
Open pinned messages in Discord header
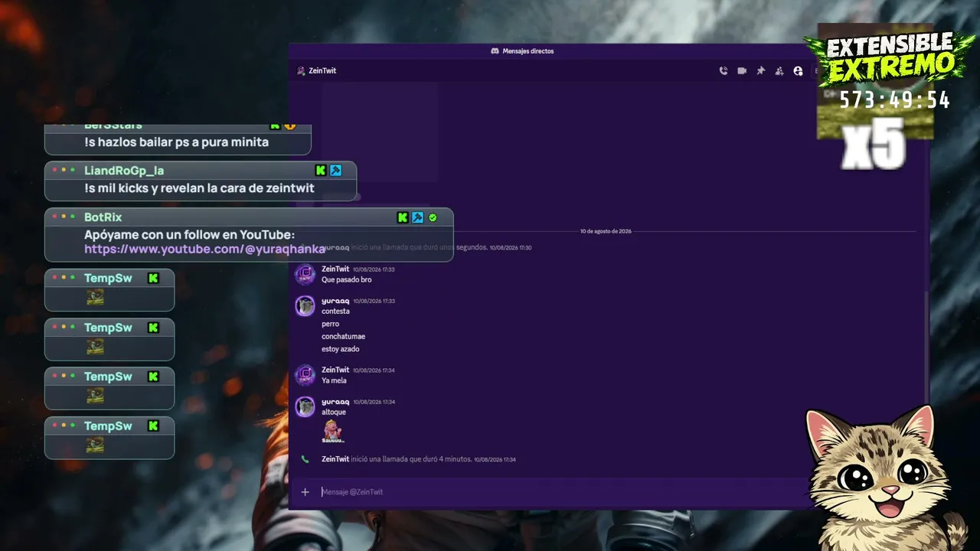pyautogui.click(x=760, y=70)
